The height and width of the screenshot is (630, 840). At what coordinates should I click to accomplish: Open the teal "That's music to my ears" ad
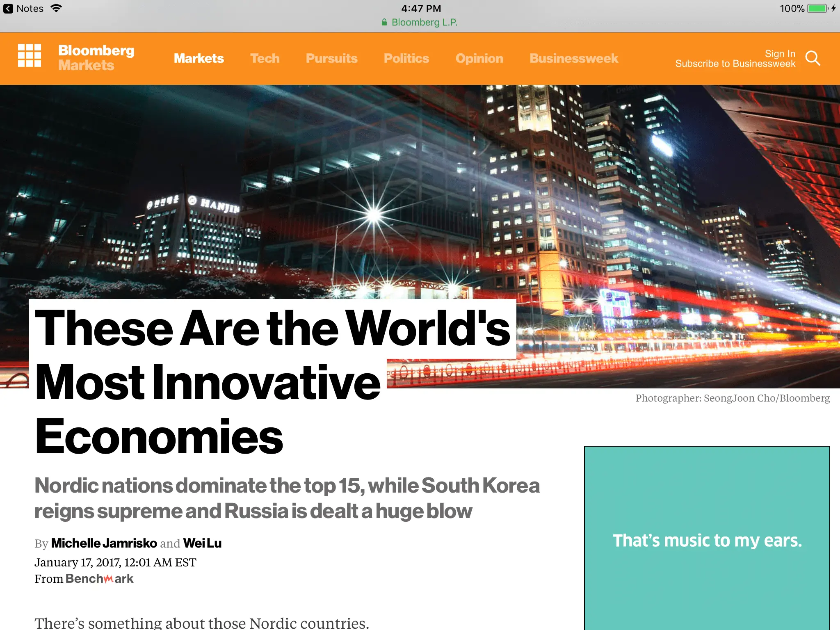tap(707, 538)
